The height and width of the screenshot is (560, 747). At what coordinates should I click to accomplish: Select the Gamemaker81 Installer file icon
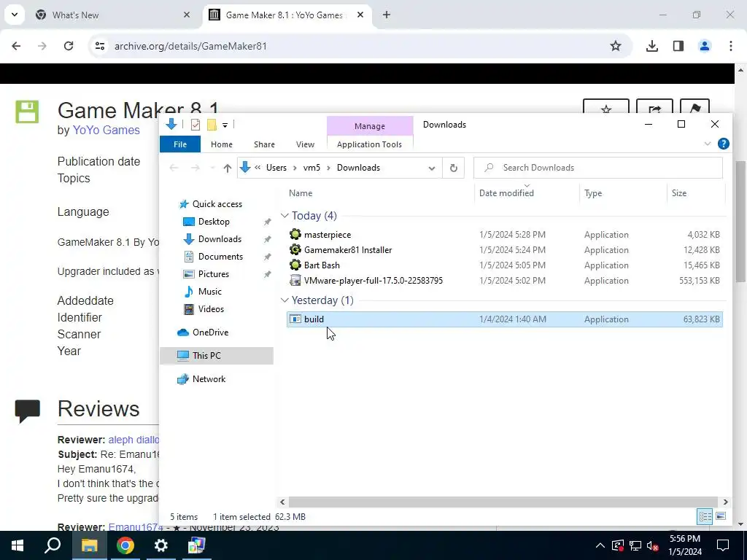[x=295, y=250]
